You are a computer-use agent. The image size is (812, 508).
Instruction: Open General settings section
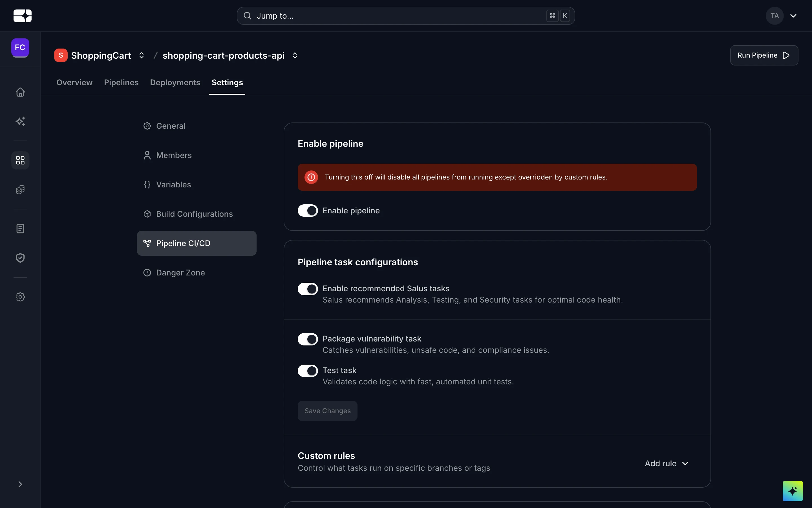tap(197, 126)
